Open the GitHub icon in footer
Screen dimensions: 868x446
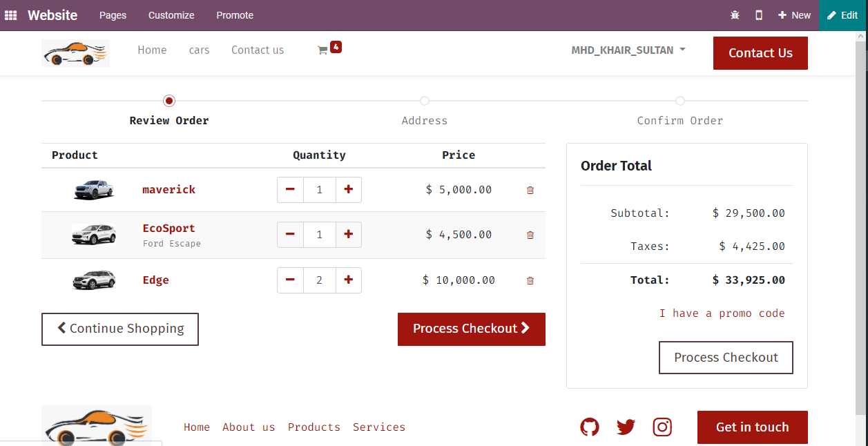pyautogui.click(x=590, y=427)
